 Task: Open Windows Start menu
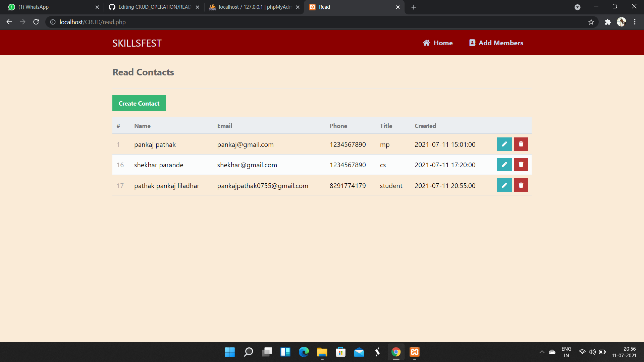[230, 352]
